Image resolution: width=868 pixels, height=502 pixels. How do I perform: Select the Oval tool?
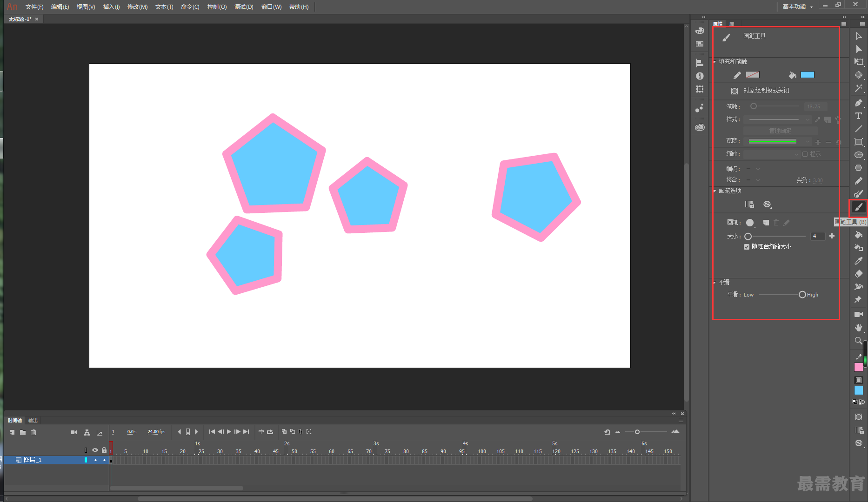tap(859, 155)
